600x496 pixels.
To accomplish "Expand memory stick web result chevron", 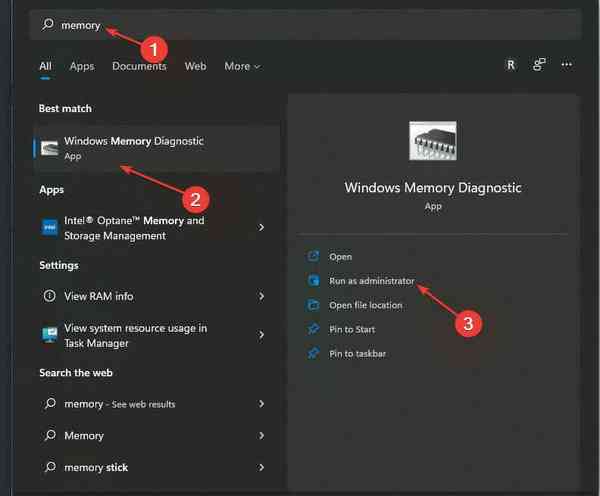I will click(x=261, y=467).
